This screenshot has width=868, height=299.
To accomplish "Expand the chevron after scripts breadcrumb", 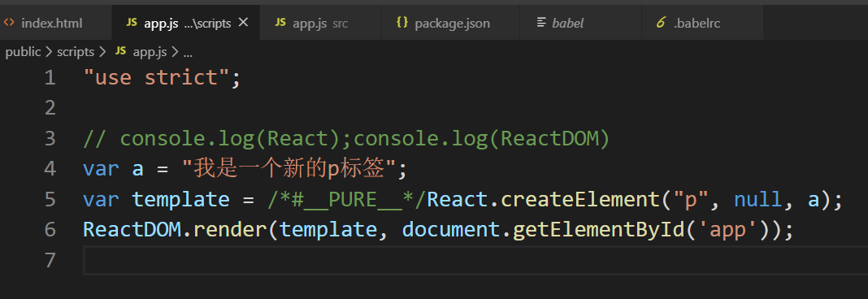I will pyautogui.click(x=102, y=52).
